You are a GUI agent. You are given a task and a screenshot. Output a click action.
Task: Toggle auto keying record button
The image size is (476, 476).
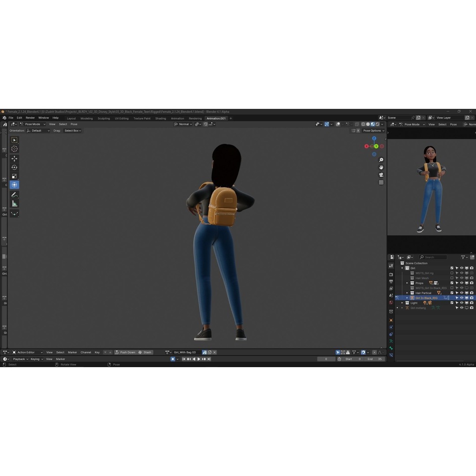(x=173, y=359)
